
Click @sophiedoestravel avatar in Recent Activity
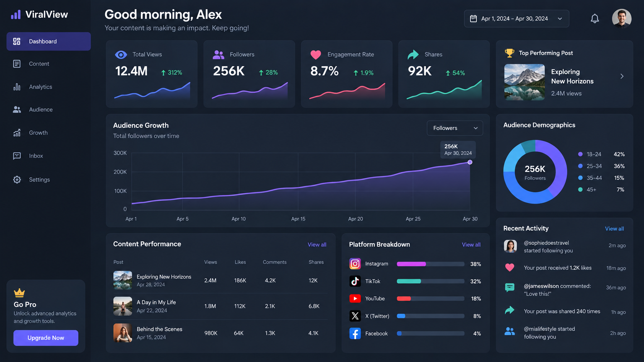510,246
